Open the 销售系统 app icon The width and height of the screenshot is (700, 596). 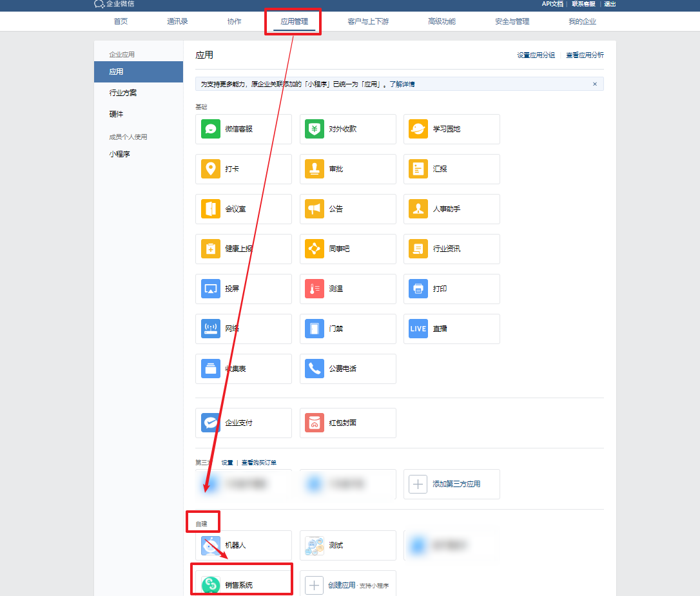(x=210, y=585)
